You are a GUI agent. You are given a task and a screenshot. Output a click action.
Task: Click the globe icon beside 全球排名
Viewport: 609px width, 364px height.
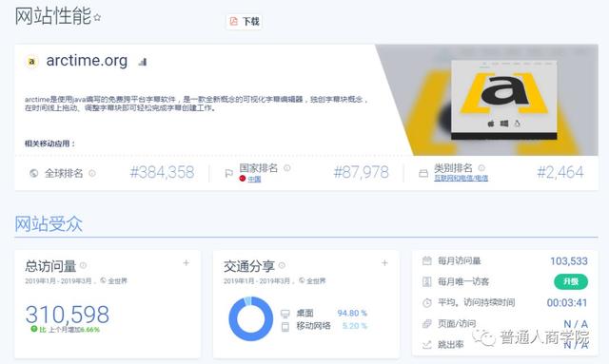(x=34, y=173)
